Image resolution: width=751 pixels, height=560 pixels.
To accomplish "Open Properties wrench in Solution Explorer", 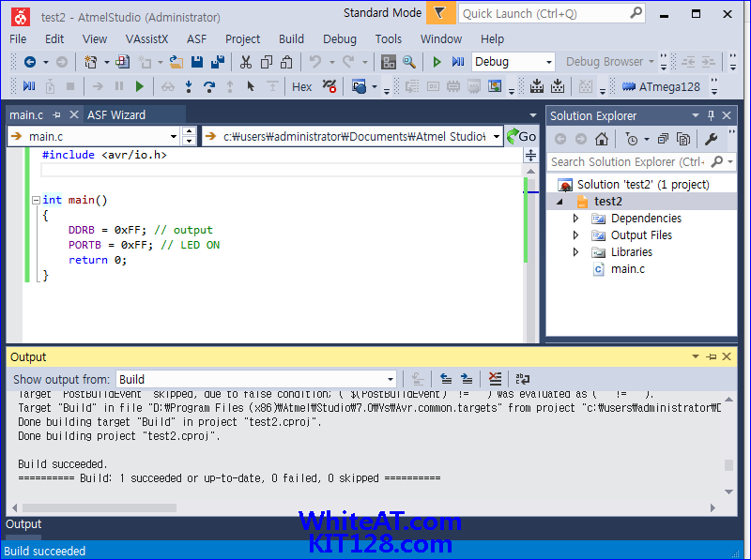I will pyautogui.click(x=712, y=139).
